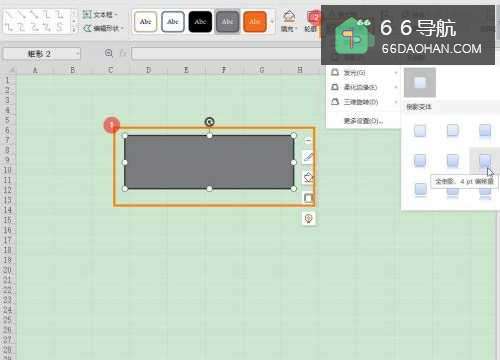500x360 pixels.
Task: Click the paint bucket fill icon beside shape
Action: click(x=308, y=177)
